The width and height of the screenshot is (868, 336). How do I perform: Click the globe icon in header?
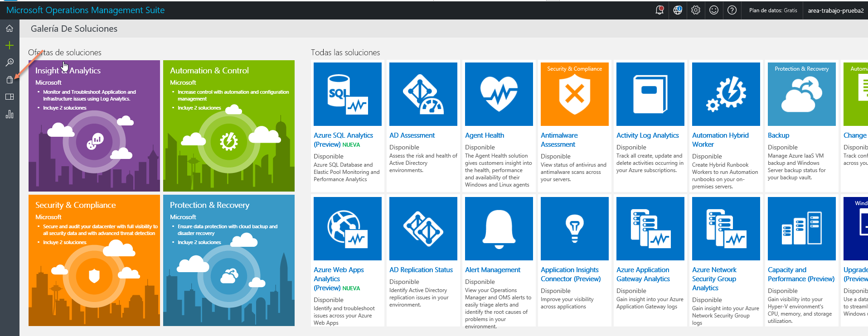pos(678,10)
